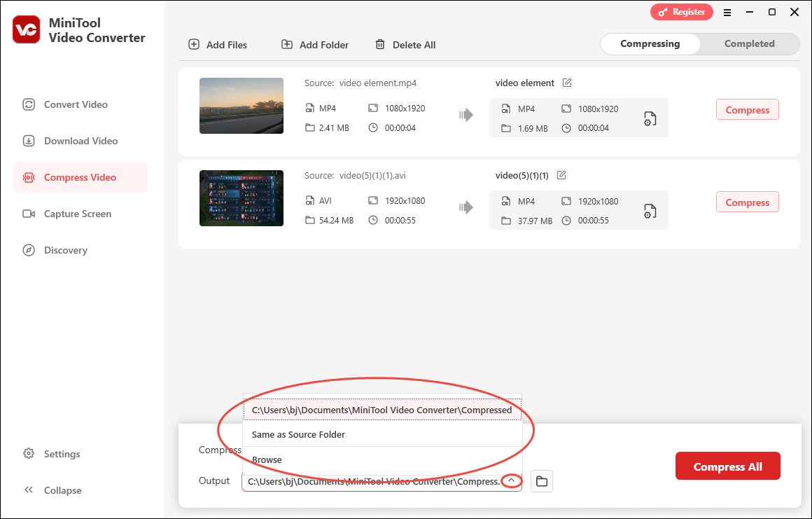Choose the Documents Compressed folder option

click(x=382, y=410)
